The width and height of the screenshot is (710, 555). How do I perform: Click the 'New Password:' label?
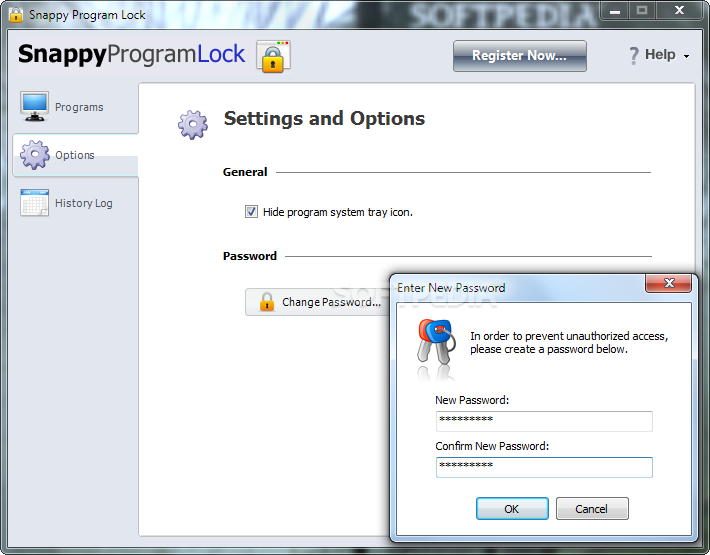coord(472,400)
